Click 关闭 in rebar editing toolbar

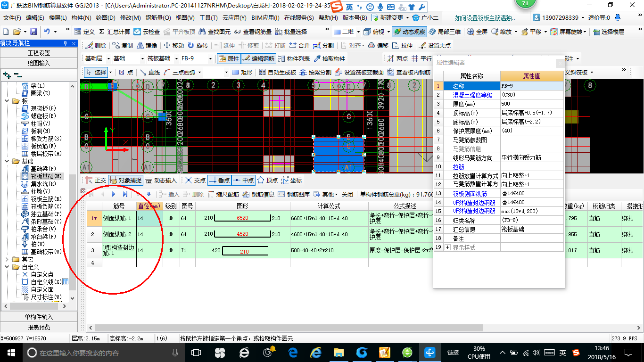(347, 194)
